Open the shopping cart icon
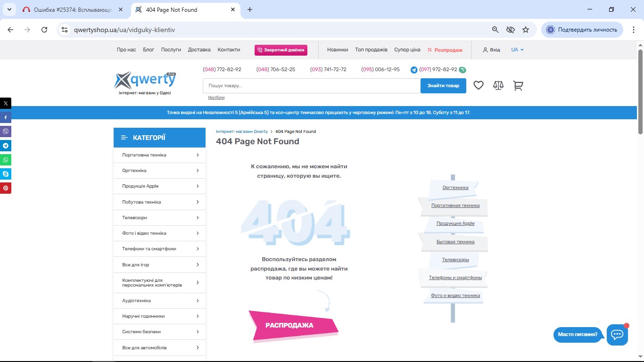This screenshot has height=362, width=644. tap(518, 85)
